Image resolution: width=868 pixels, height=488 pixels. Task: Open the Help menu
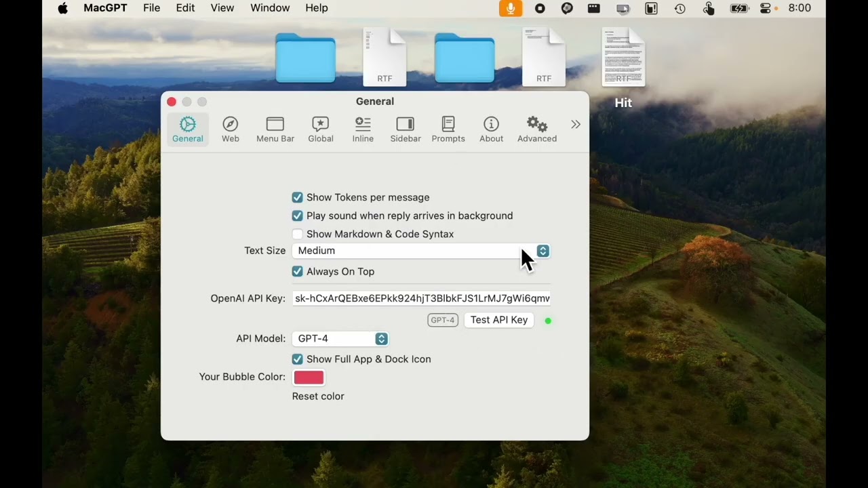pos(317,8)
